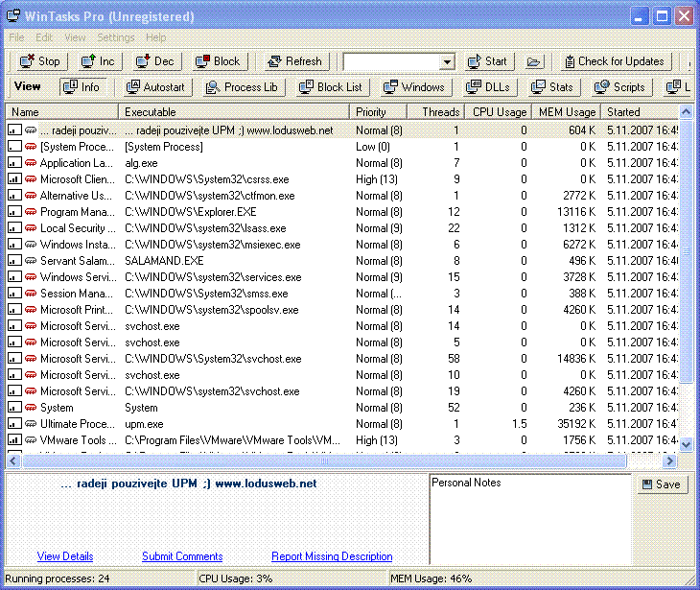Select the Ultimate Process upm.exe row
Image resolution: width=700 pixels, height=590 pixels.
coord(342,424)
